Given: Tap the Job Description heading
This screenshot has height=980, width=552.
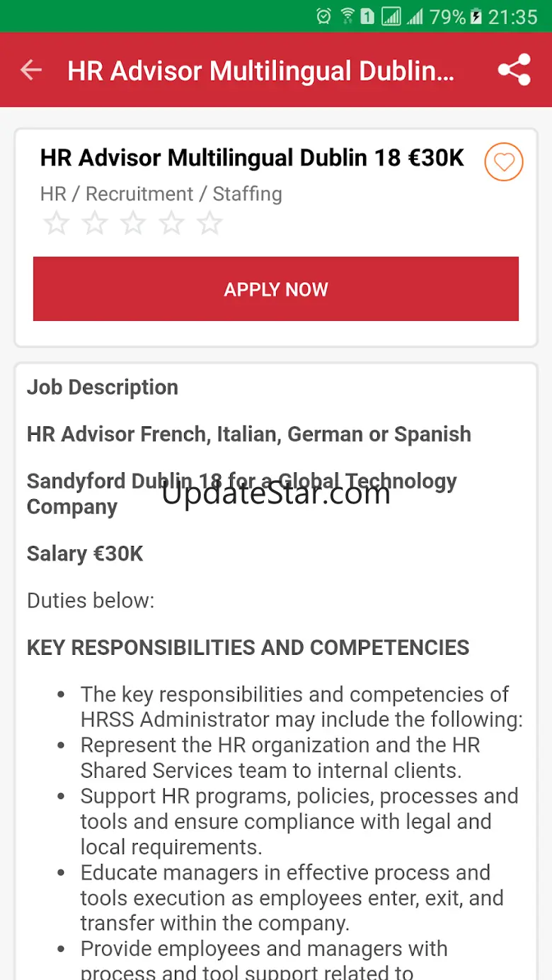Looking at the screenshot, I should (x=103, y=387).
